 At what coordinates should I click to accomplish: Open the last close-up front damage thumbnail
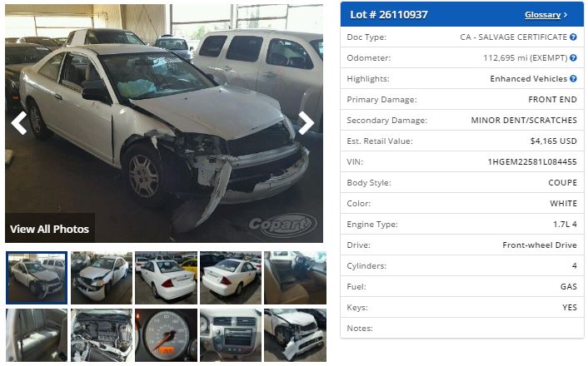pos(295,335)
